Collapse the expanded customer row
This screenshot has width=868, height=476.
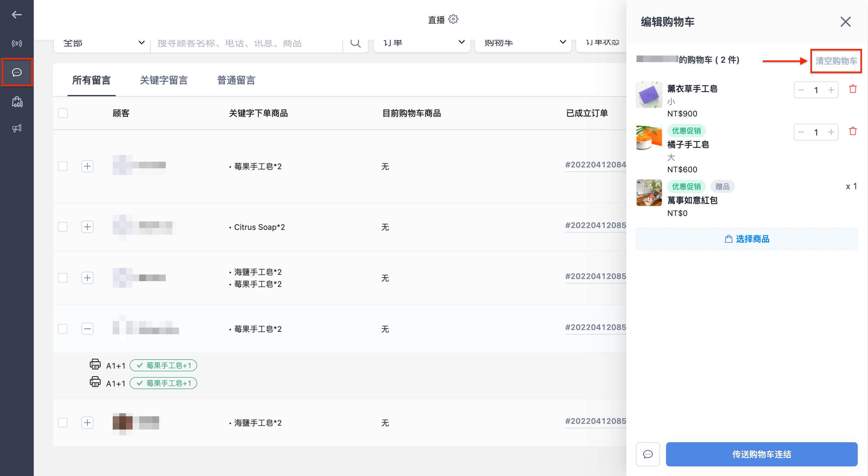[88, 329]
